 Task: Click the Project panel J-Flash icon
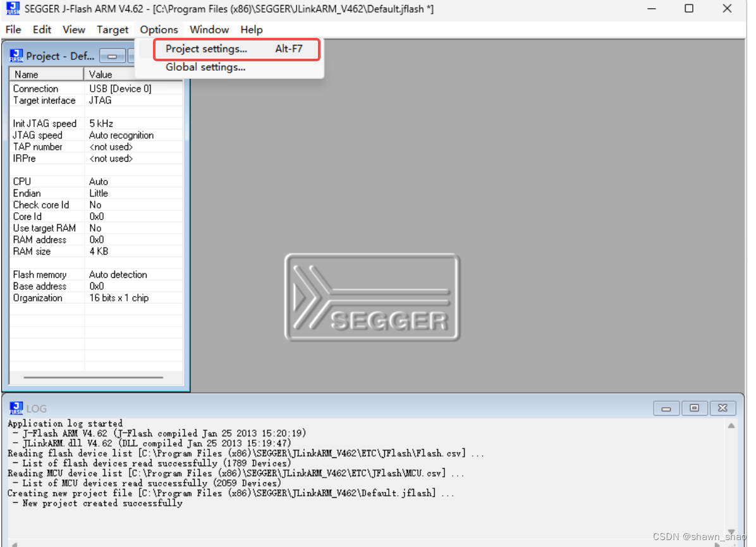point(16,56)
